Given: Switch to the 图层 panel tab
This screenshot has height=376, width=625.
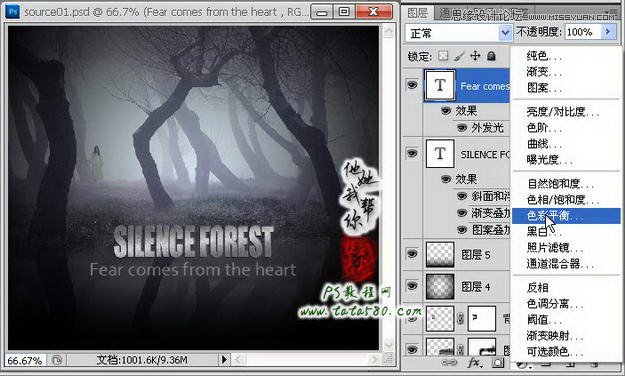Looking at the screenshot, I should 417,14.
